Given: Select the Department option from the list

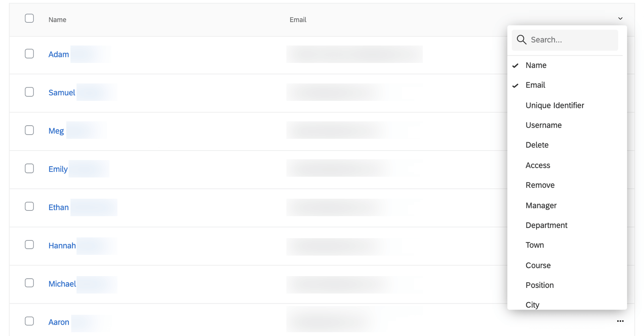Looking at the screenshot, I should 546,225.
